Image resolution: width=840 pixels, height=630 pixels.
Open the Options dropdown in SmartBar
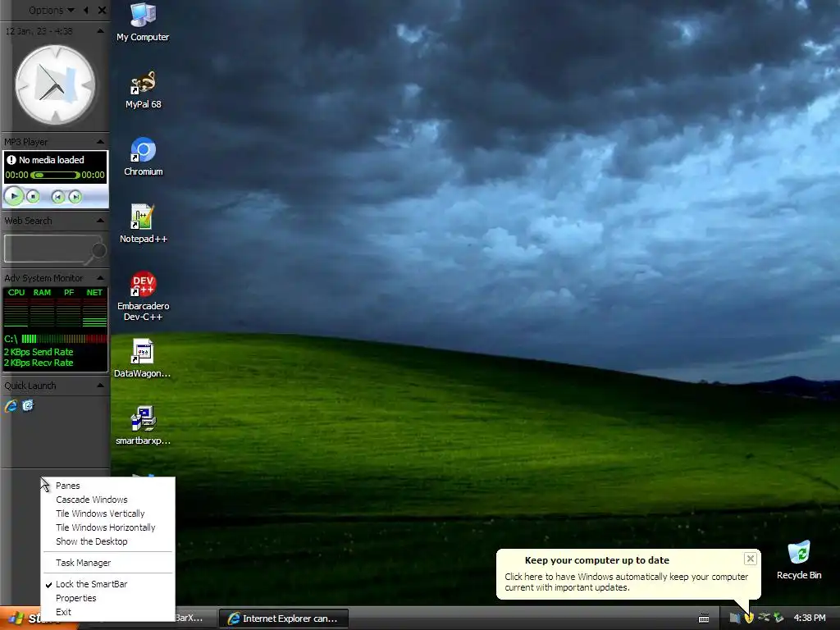coord(52,10)
